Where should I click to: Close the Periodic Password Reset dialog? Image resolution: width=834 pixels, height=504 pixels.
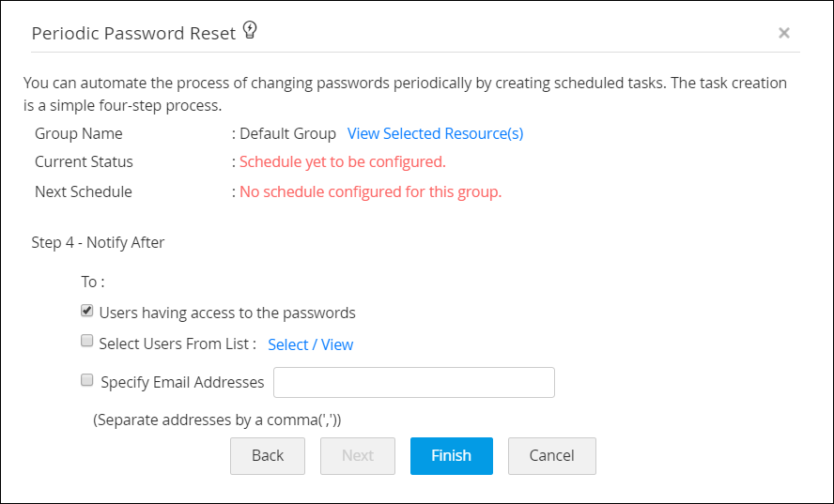point(784,33)
